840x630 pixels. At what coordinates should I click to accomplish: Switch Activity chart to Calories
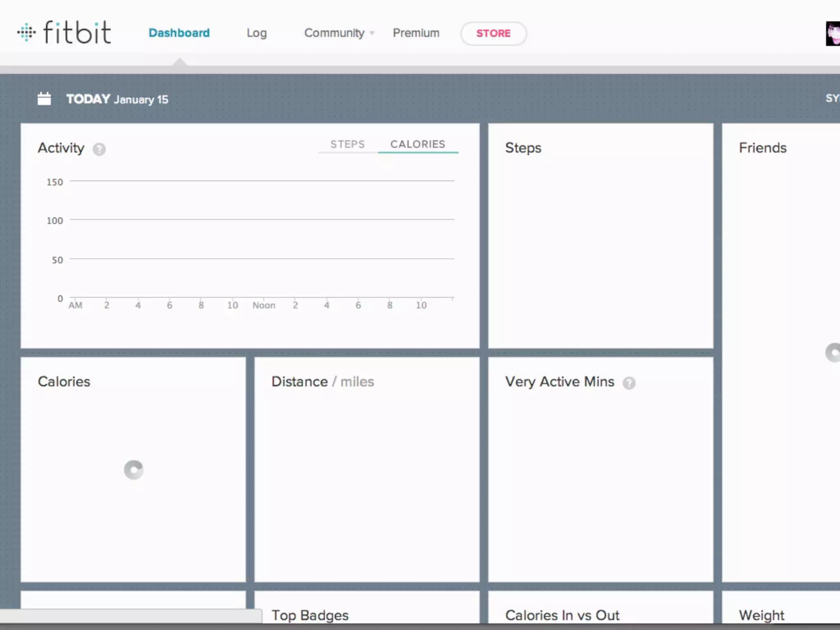coord(418,144)
